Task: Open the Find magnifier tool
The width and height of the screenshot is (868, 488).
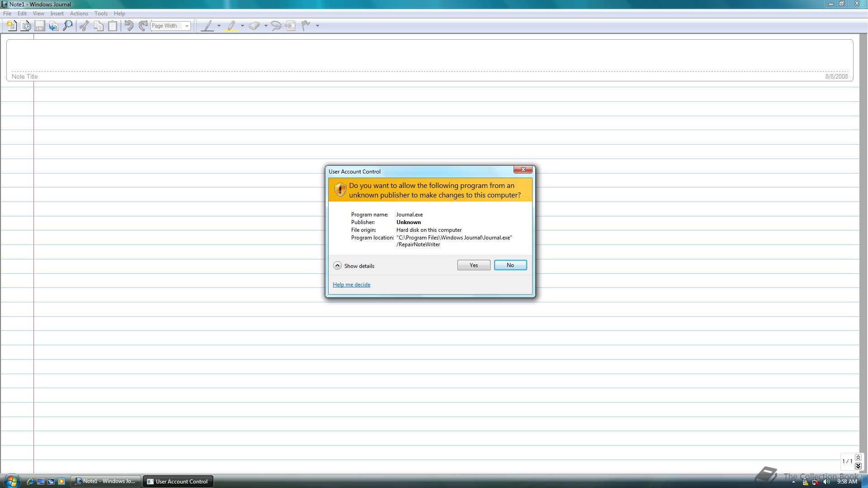Action: [x=68, y=26]
